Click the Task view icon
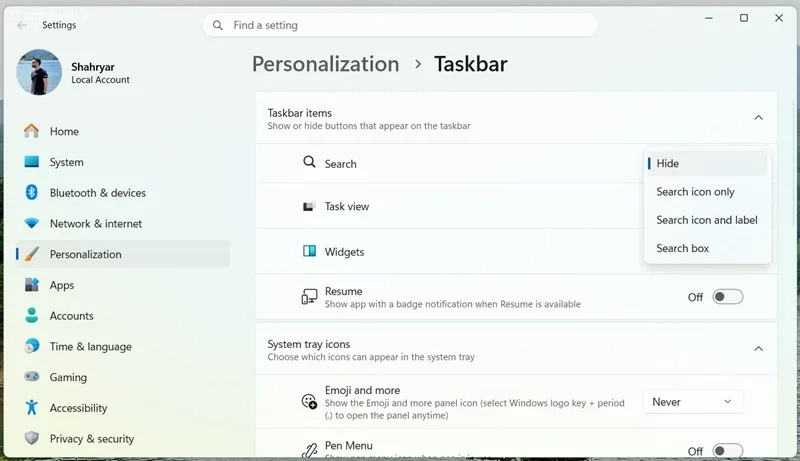The width and height of the screenshot is (800, 461). (309, 207)
